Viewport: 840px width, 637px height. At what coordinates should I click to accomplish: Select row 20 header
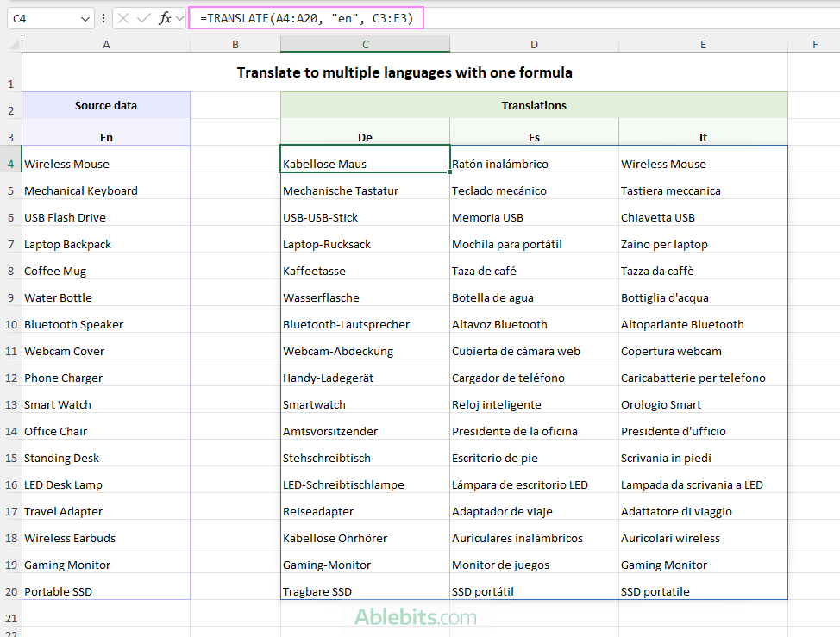click(x=10, y=586)
